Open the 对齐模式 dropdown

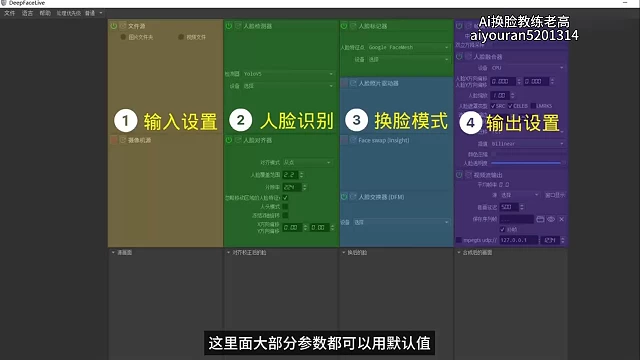coord(307,162)
